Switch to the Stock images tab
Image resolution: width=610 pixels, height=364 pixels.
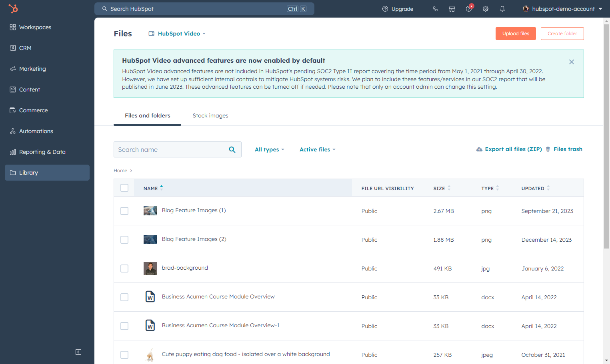point(210,115)
